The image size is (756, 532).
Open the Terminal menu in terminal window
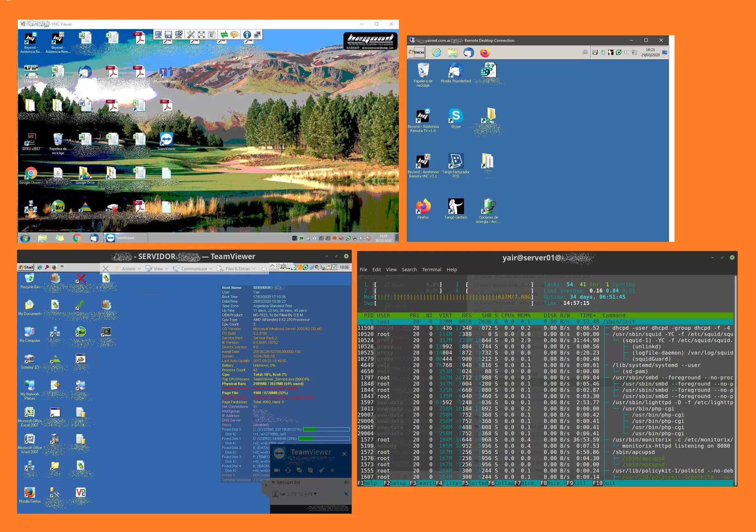(x=431, y=270)
